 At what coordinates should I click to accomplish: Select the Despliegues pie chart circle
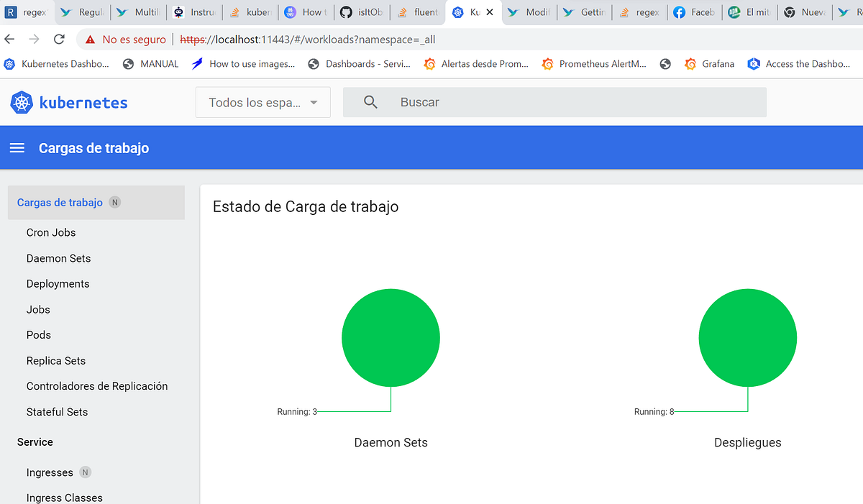coord(747,337)
